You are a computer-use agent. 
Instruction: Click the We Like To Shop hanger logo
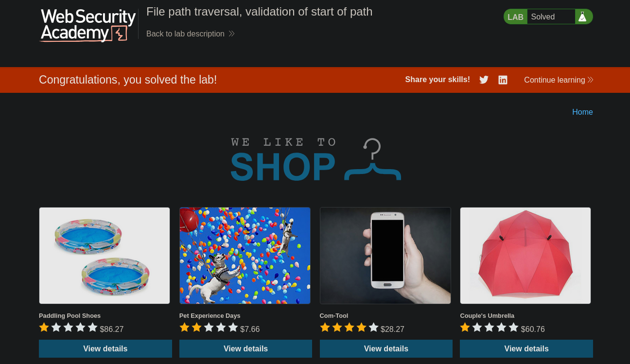click(316, 159)
